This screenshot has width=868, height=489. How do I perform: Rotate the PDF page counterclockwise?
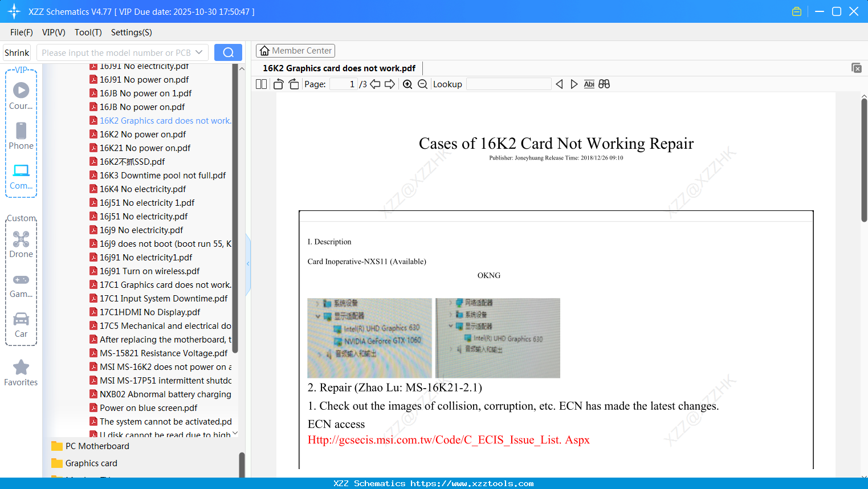click(279, 84)
